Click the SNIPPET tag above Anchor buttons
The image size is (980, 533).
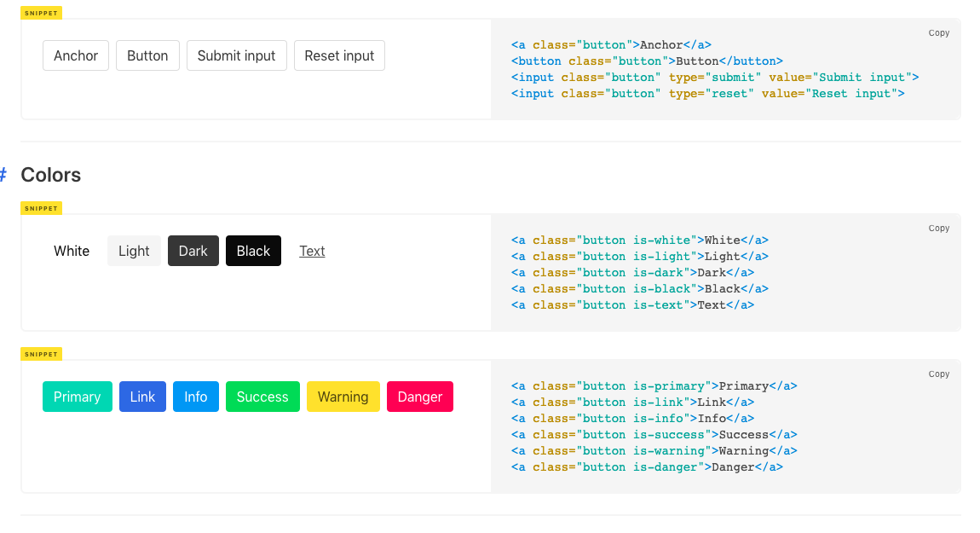click(41, 13)
